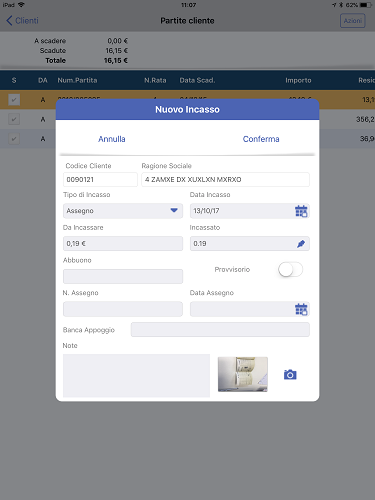The image size is (375, 500).
Task: Tap the Wi-Fi icon in status bar
Action: (21, 5)
